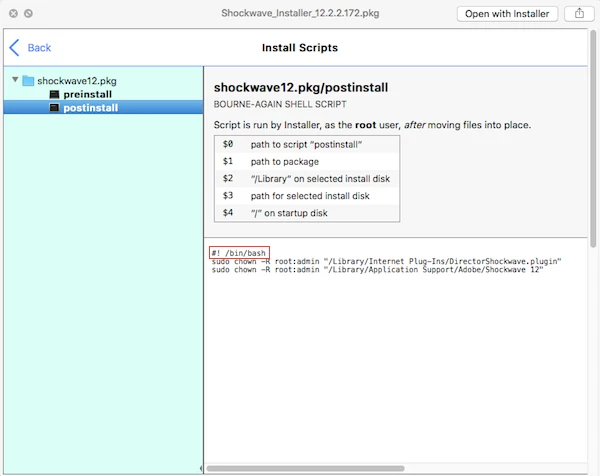Click the disabled circle button in title bar
This screenshot has height=476, width=600.
pos(28,13)
